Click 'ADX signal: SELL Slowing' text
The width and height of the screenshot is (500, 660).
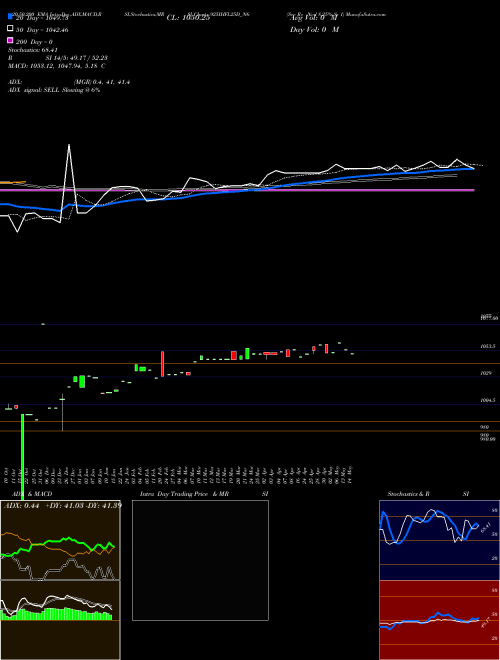pyautogui.click(x=54, y=90)
